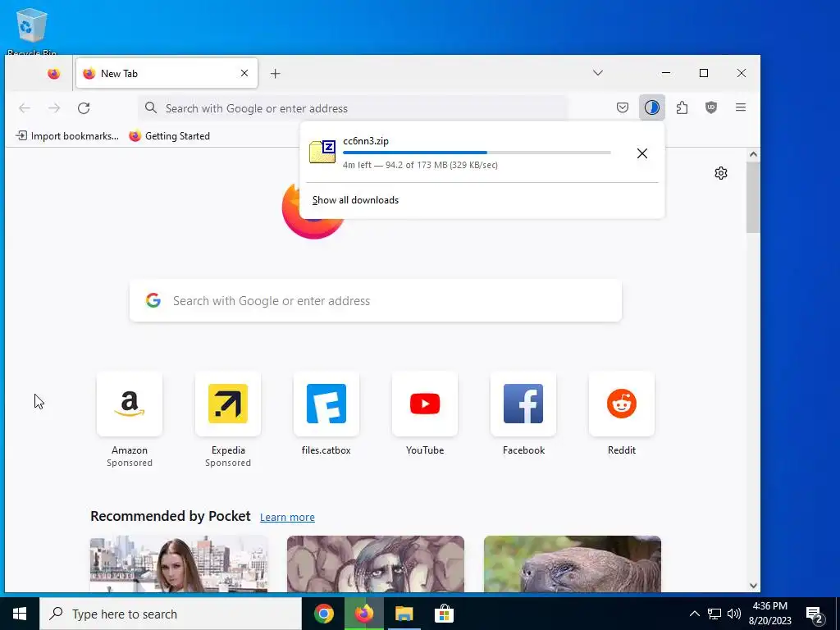
Task: Click the Google search box on page
Action: (x=376, y=300)
